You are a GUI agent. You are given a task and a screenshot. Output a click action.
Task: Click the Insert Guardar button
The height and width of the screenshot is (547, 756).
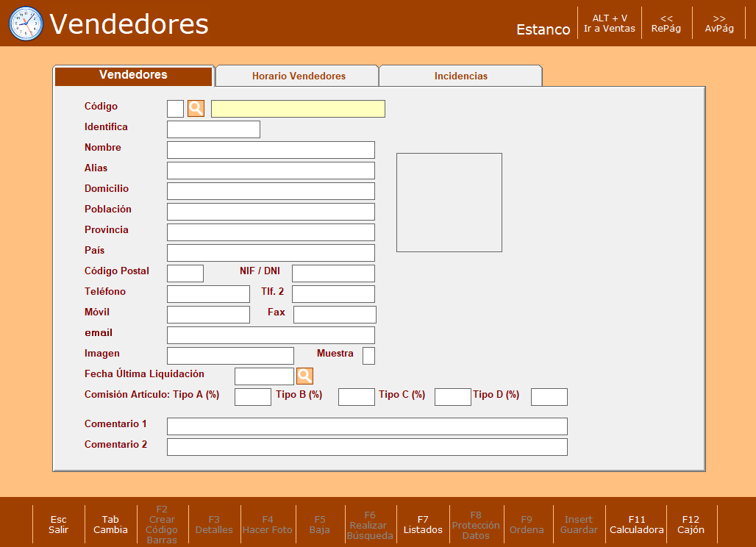(579, 524)
